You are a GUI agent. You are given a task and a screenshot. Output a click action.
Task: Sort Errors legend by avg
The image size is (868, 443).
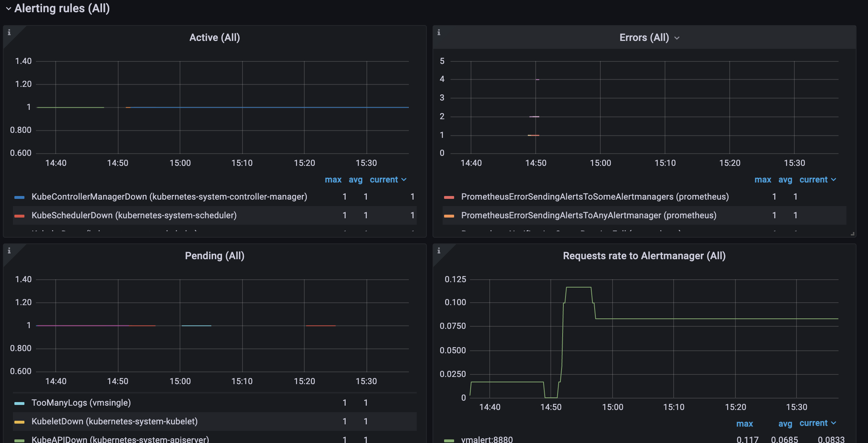[x=785, y=180]
